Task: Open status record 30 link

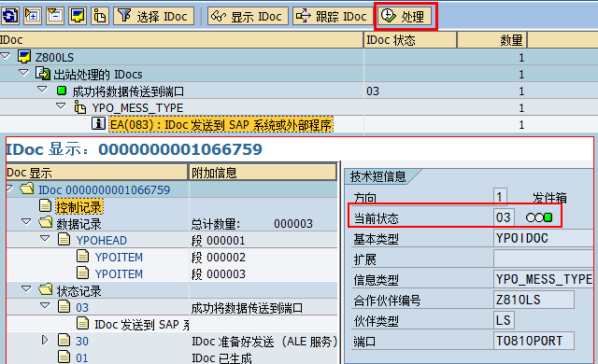Action: point(82,342)
